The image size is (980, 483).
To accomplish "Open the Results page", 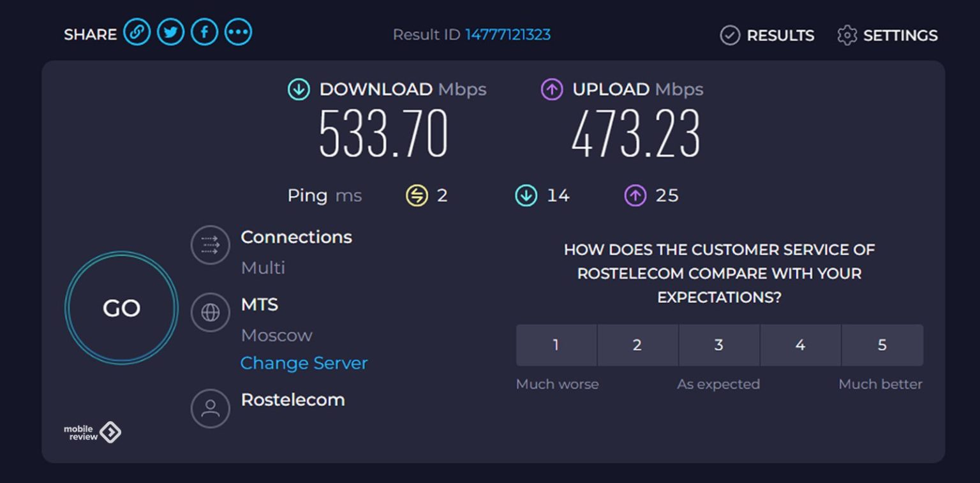I will (x=767, y=35).
